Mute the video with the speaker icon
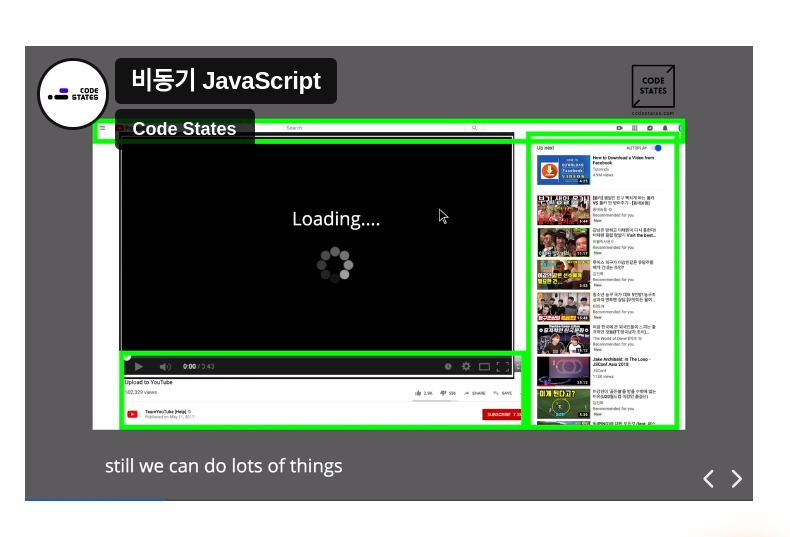Screen dimensions: 790x537 [x=165, y=367]
